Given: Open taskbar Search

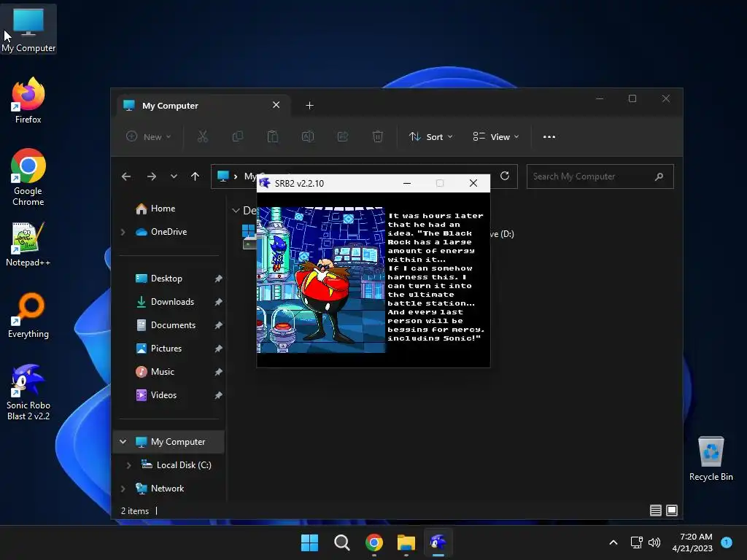Looking at the screenshot, I should tap(341, 542).
